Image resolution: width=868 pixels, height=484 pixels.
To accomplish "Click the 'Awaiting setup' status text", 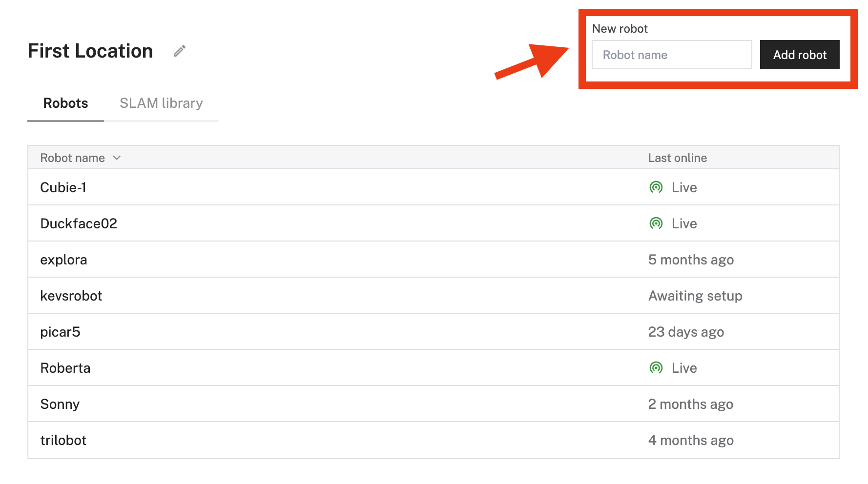I will pyautogui.click(x=695, y=296).
